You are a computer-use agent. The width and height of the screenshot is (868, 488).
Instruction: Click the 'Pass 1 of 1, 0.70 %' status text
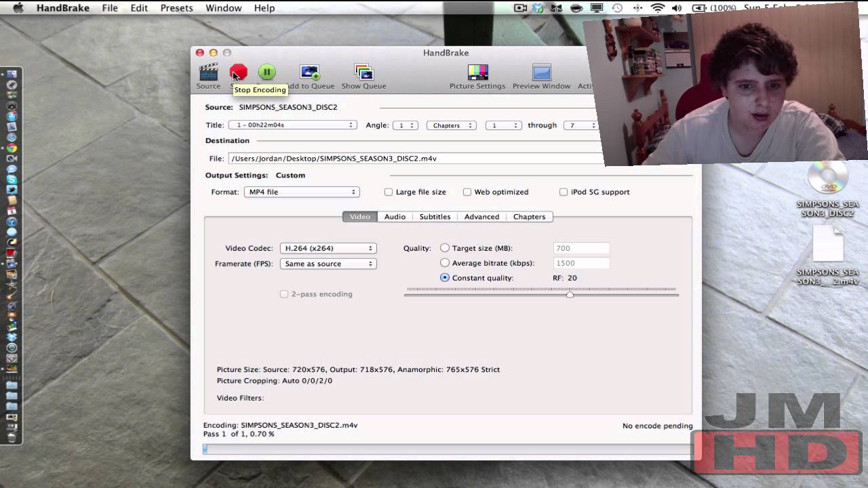(x=239, y=434)
